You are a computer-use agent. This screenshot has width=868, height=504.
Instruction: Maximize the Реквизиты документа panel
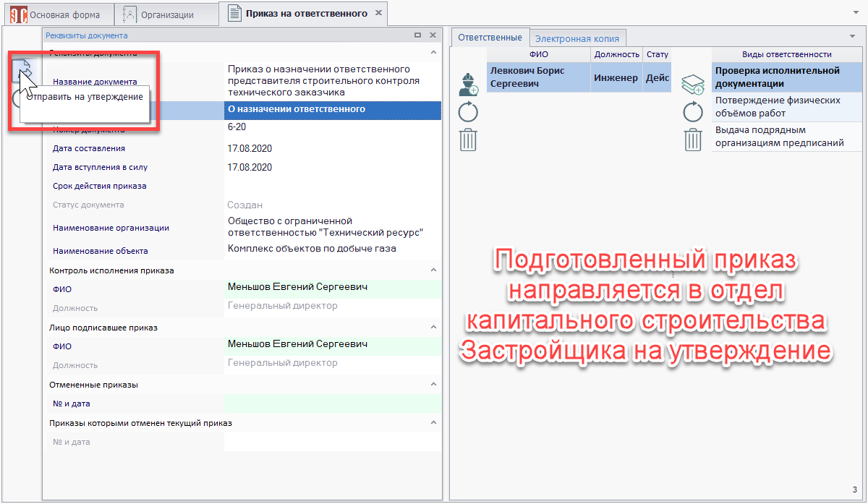tap(417, 35)
